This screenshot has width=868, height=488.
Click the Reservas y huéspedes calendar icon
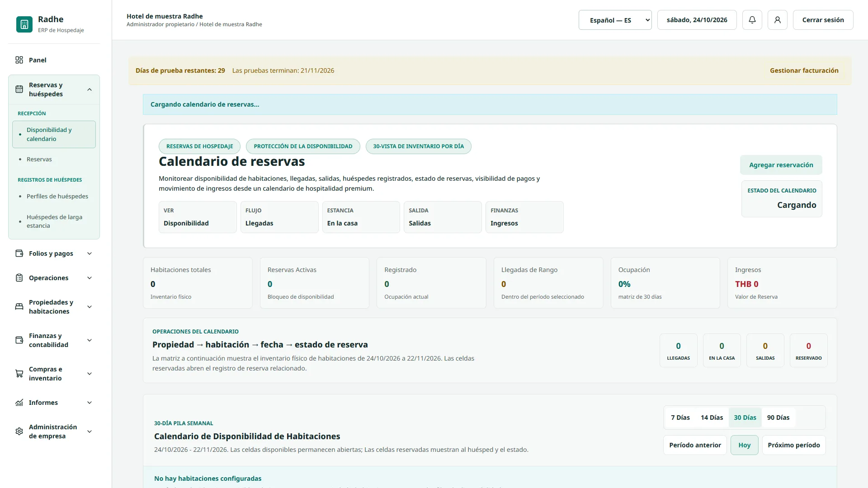19,89
